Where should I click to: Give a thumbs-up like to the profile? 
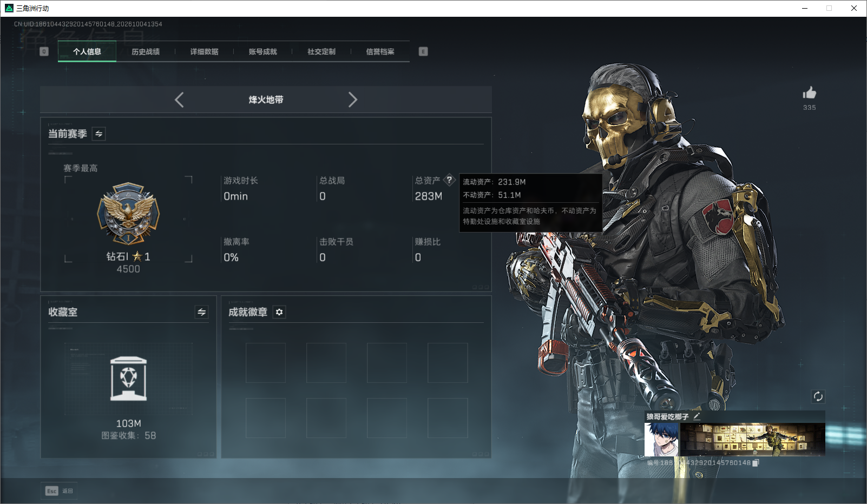(810, 92)
